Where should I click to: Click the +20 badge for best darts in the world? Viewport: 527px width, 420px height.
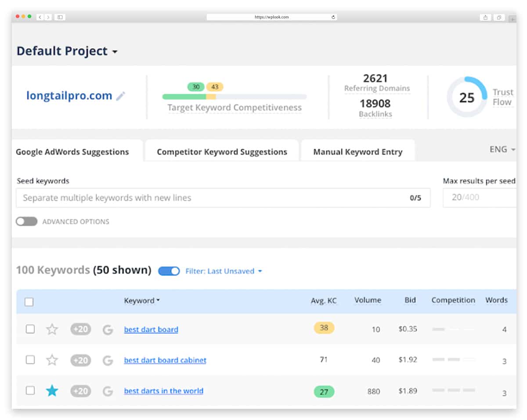click(81, 391)
